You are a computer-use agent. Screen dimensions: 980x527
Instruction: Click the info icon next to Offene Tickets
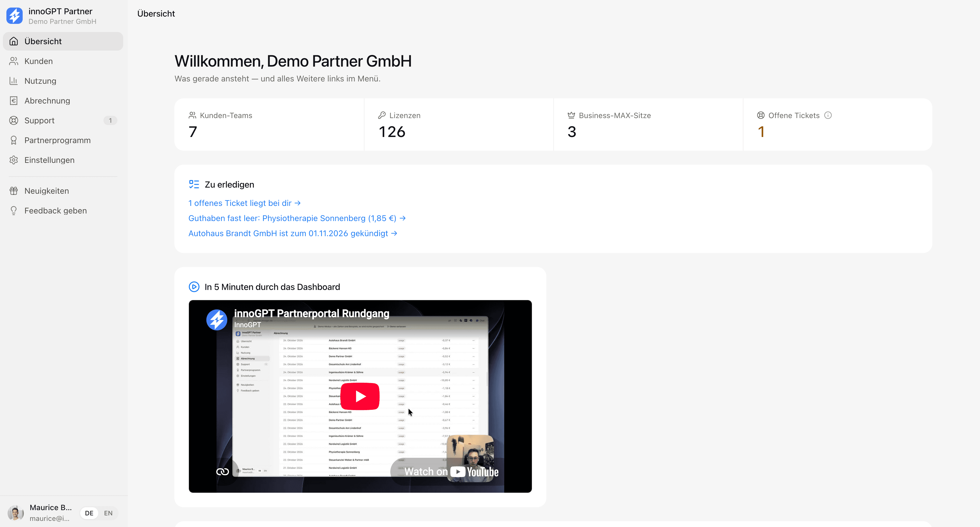click(x=828, y=115)
